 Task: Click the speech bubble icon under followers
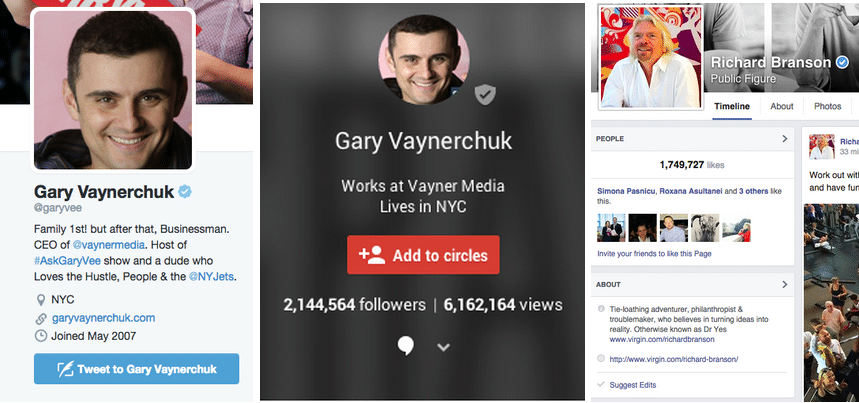(405, 346)
